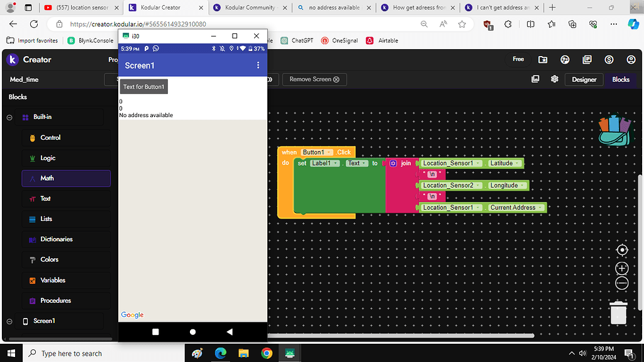Open the Current Address property dropdown
The height and width of the screenshot is (362, 644).
tap(540, 207)
